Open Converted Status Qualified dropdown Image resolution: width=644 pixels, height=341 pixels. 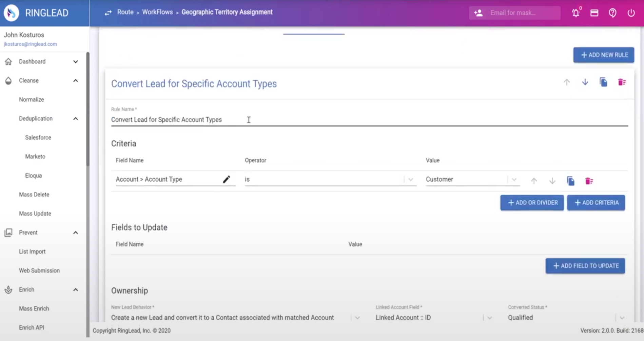(x=567, y=318)
